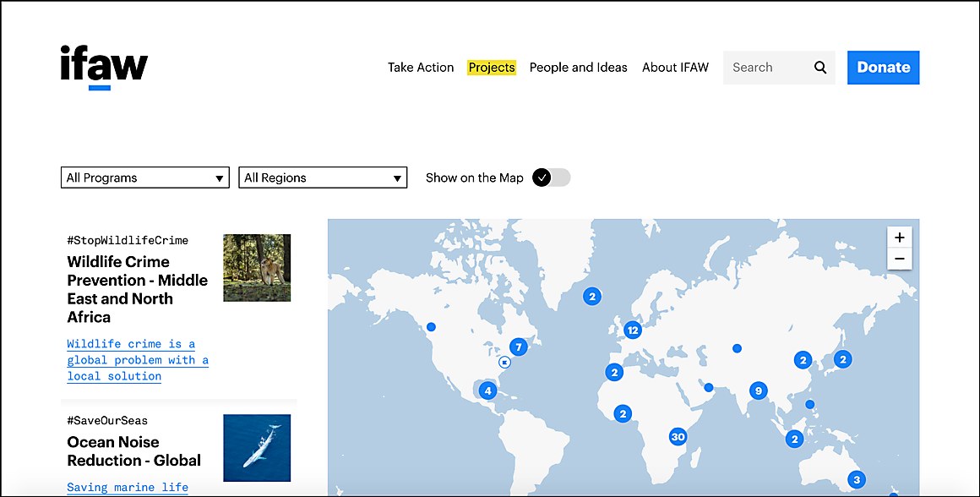Zoom out the map with minus button

[x=900, y=259]
